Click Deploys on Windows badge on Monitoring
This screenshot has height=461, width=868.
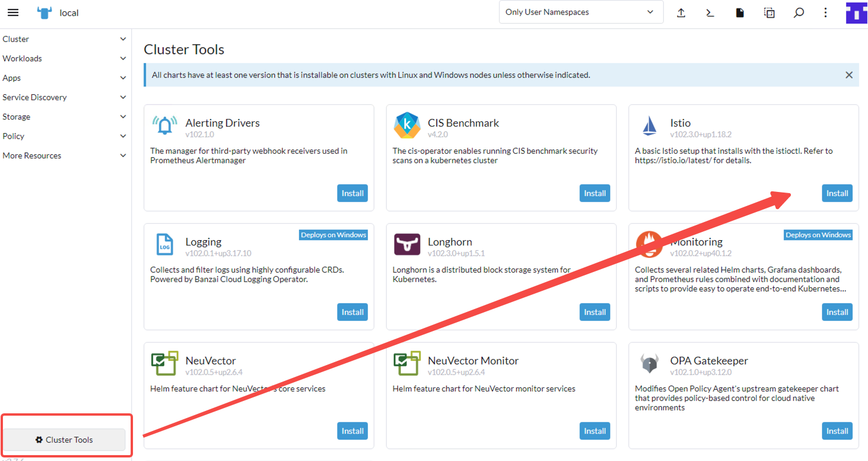pos(819,235)
